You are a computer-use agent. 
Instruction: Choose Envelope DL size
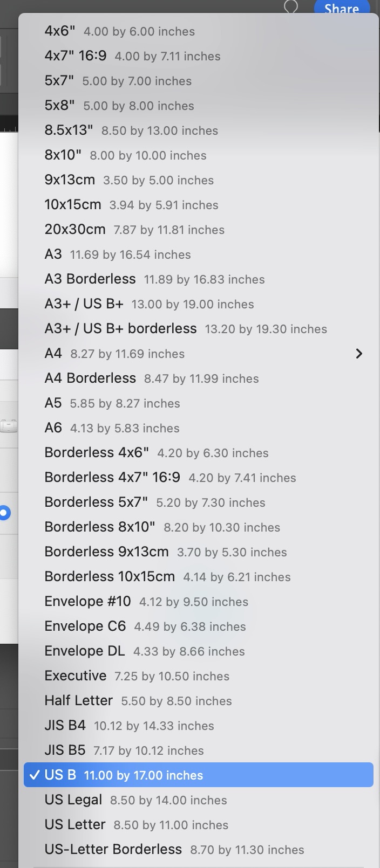tap(145, 651)
